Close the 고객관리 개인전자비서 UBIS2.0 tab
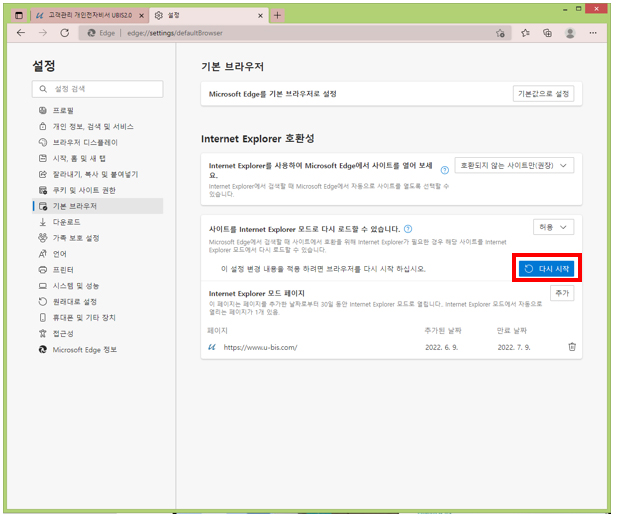 [x=142, y=16]
